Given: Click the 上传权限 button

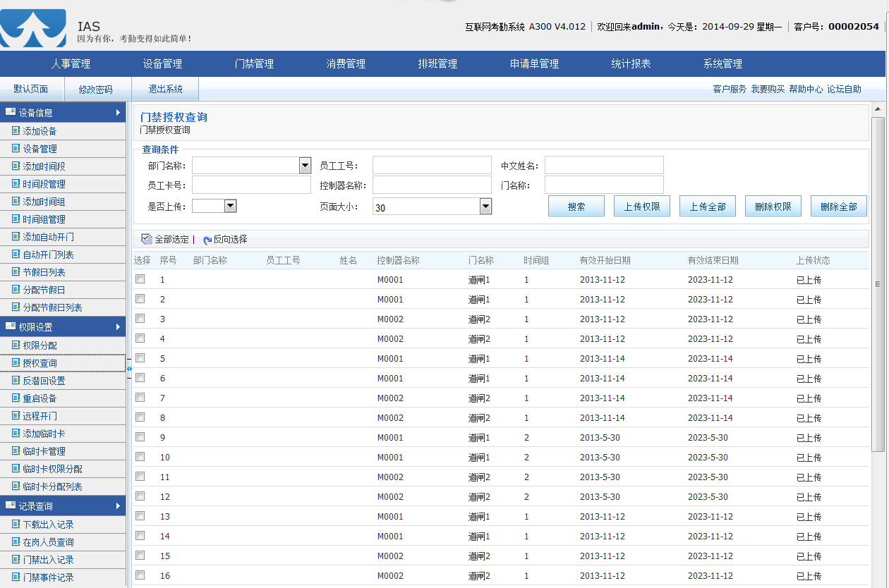Looking at the screenshot, I should (642, 207).
